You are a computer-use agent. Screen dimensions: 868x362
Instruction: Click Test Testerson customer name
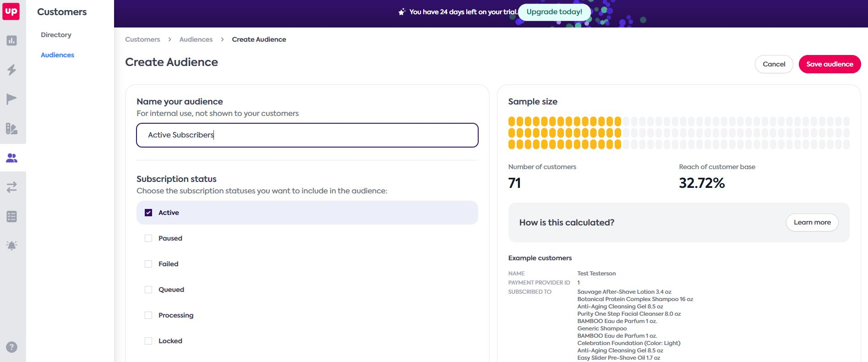[596, 274]
